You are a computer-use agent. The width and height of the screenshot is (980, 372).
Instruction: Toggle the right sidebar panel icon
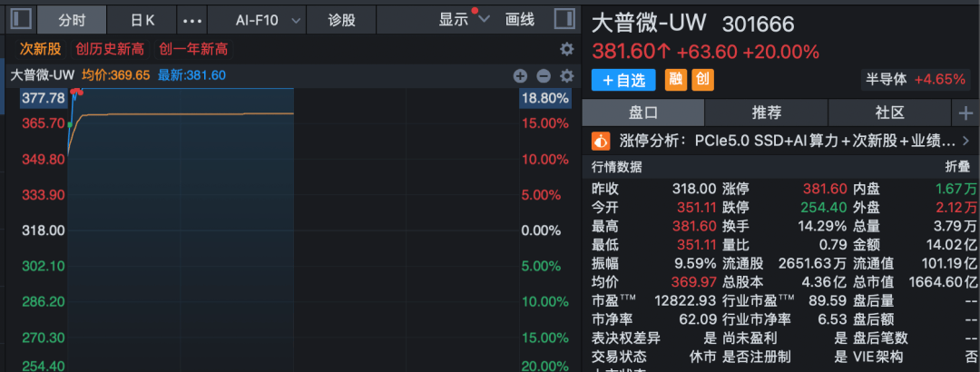pos(564,19)
